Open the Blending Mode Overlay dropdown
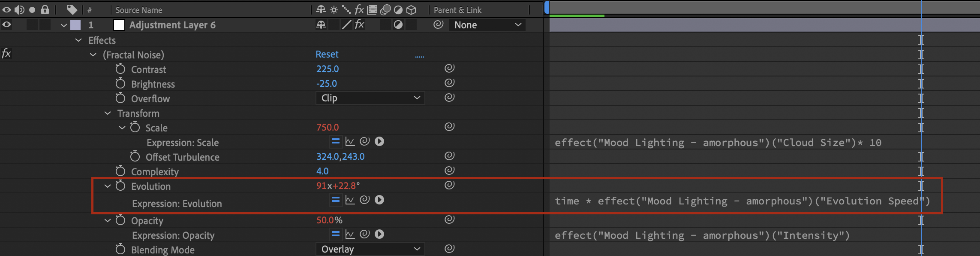This screenshot has width=980, height=256. point(370,249)
